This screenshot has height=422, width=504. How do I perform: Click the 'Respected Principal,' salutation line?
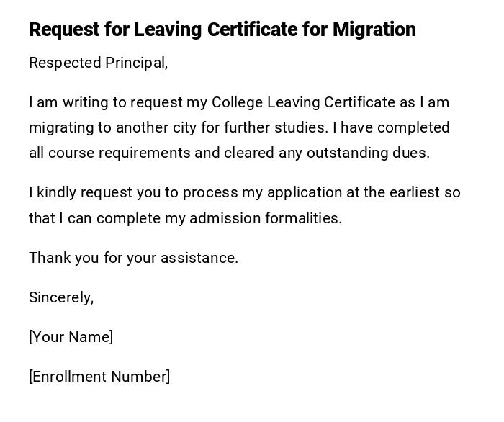tap(98, 63)
